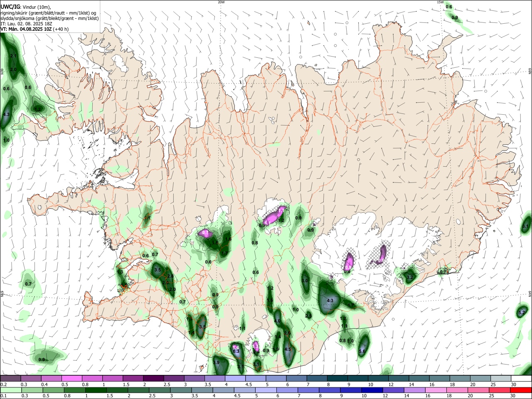Pick the darkest green legend swatch at 1
Viewport: 532px width, 399px height.
point(95,390)
